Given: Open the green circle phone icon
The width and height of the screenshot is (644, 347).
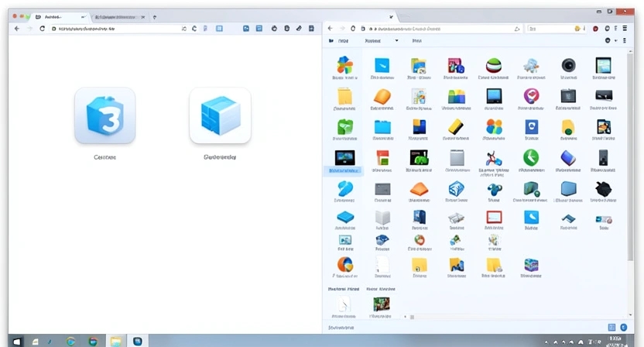Looking at the screenshot, I should click(531, 157).
